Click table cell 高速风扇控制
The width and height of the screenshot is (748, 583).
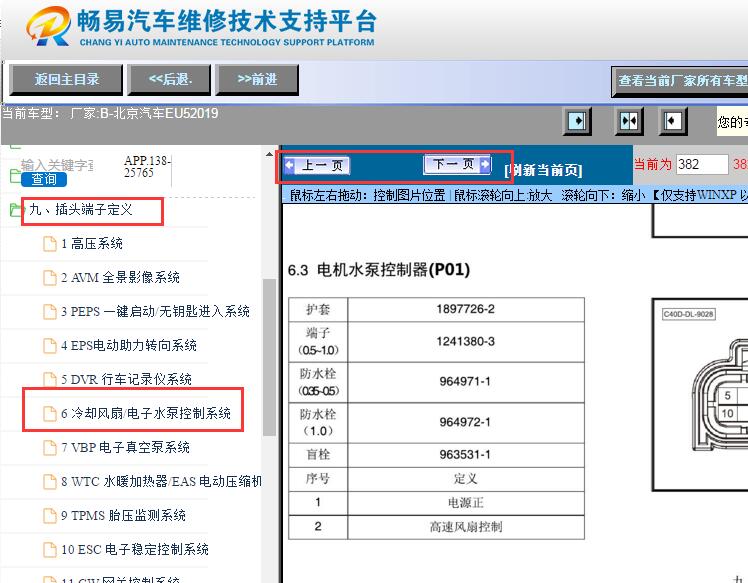466,527
